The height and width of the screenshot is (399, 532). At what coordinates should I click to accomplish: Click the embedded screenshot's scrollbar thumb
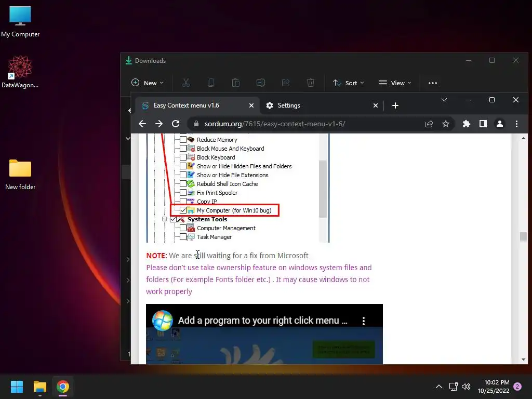[323, 189]
